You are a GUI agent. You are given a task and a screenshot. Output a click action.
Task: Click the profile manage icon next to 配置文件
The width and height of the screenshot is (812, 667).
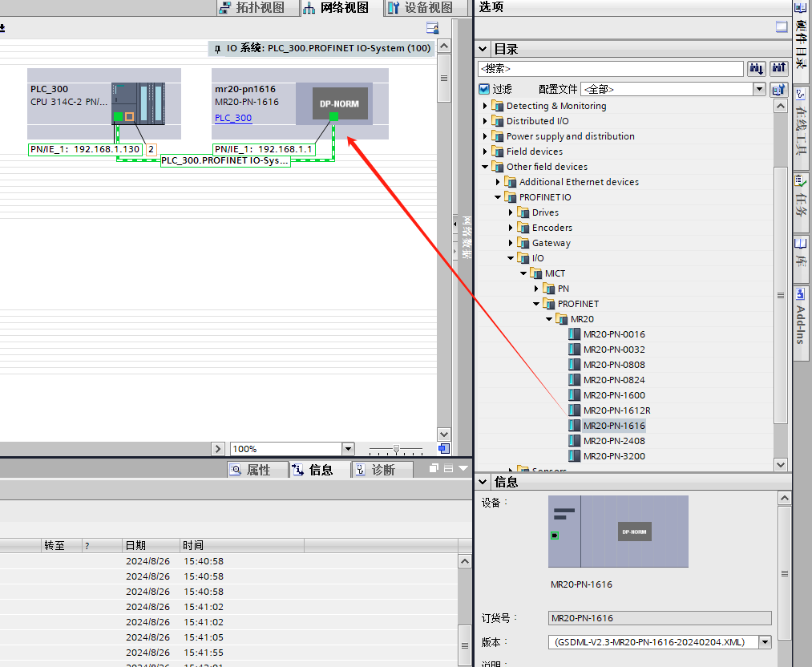pyautogui.click(x=778, y=89)
